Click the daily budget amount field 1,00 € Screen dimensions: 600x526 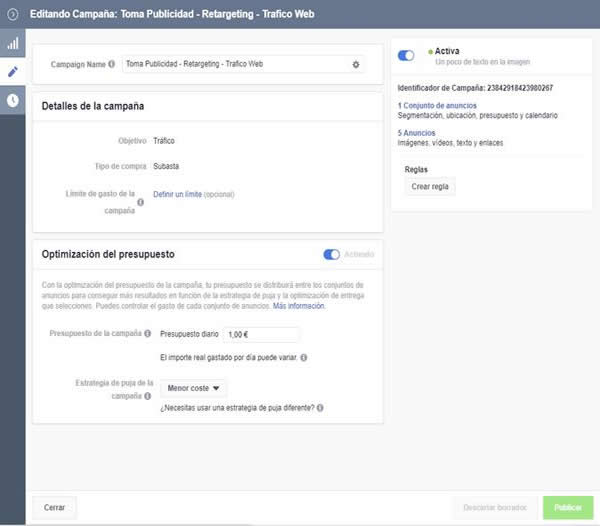point(261,335)
